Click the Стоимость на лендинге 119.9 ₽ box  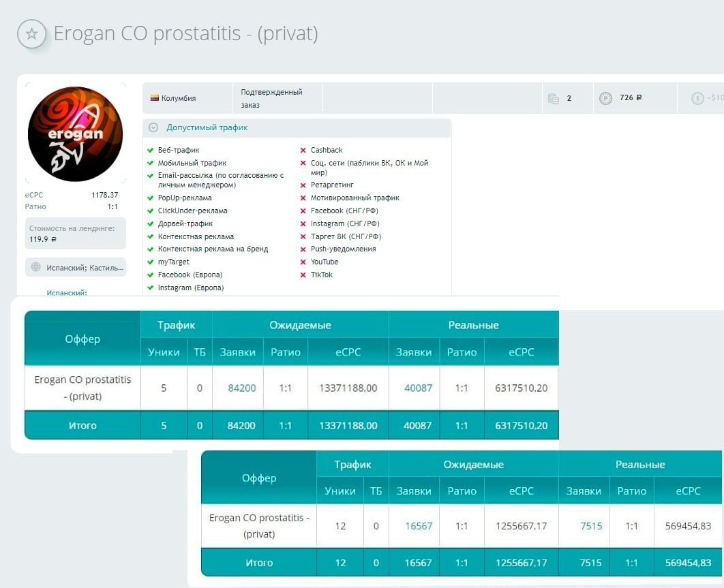click(75, 234)
